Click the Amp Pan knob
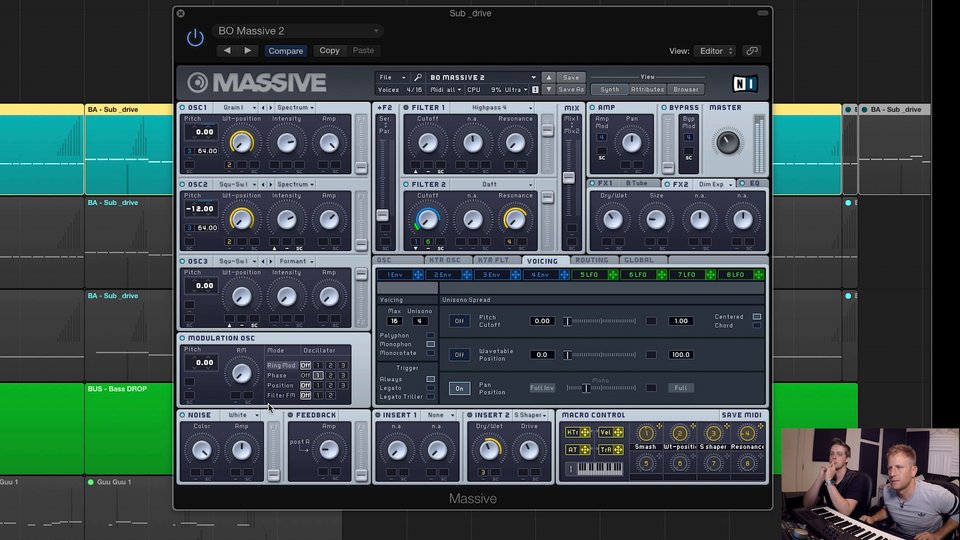Viewport: 960px width, 540px height. pyautogui.click(x=631, y=143)
